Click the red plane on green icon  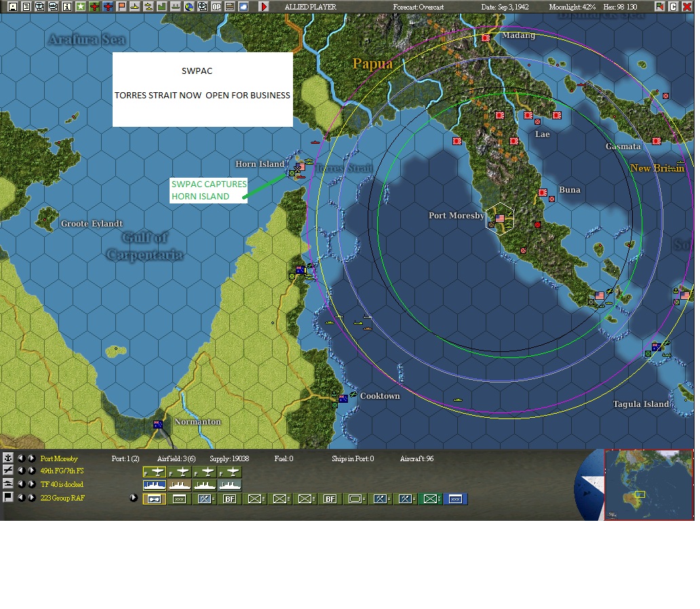94,7
